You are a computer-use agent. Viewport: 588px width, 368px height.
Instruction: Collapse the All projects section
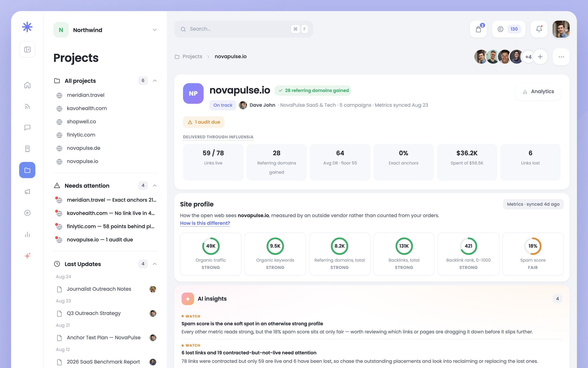tap(155, 81)
